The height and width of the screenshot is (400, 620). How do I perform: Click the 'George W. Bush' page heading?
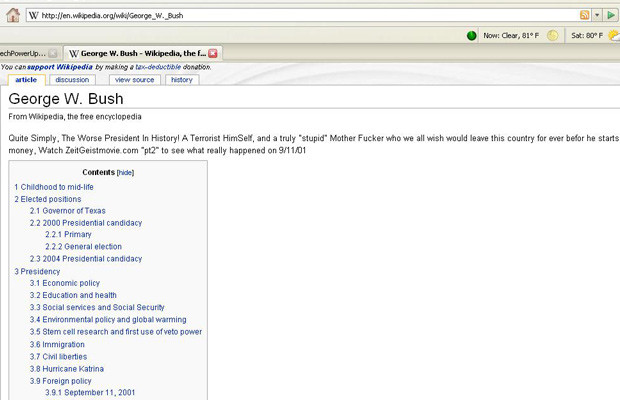tap(66, 99)
